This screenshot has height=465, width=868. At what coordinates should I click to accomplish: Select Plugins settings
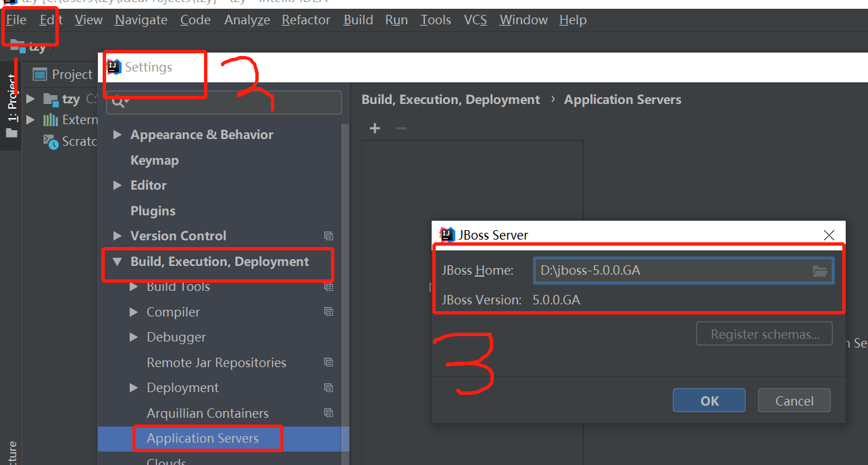pyautogui.click(x=153, y=211)
